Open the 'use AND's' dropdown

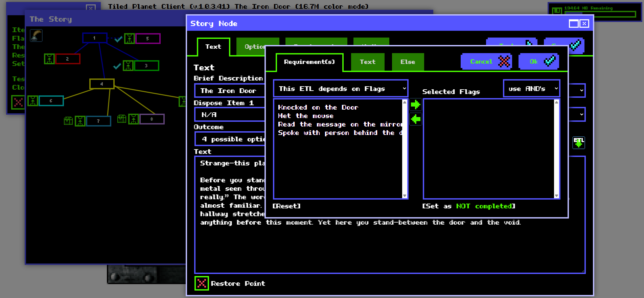531,89
